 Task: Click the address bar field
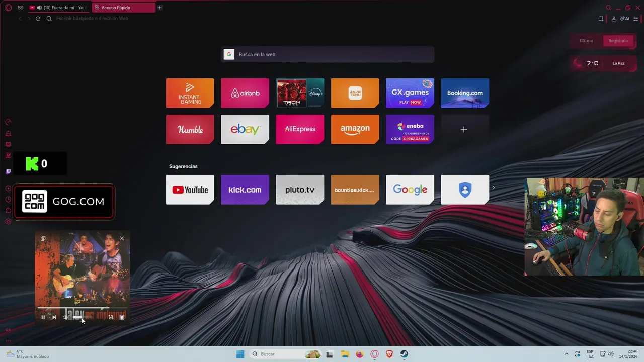coord(322,19)
